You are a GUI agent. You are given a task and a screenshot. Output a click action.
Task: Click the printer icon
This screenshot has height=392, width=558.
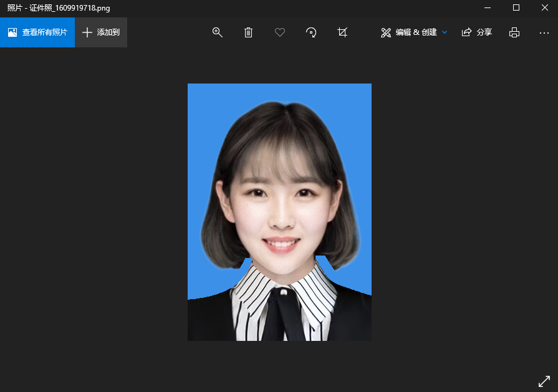click(514, 32)
